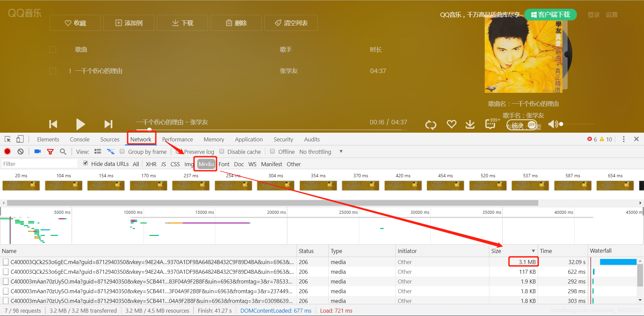Mute using the speaker volume icon
Image resolution: width=644 pixels, height=316 pixels.
553,124
